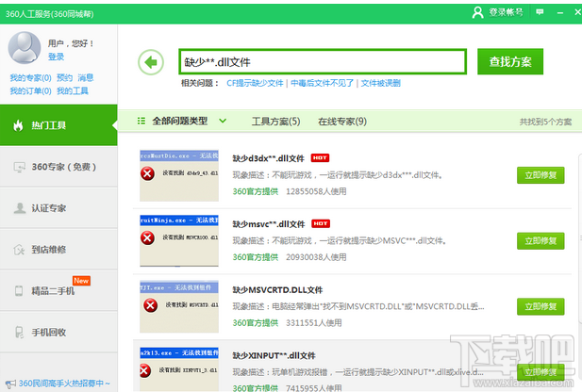Click the green back arrow icon
Screen dimensions: 582x392
tap(151, 62)
